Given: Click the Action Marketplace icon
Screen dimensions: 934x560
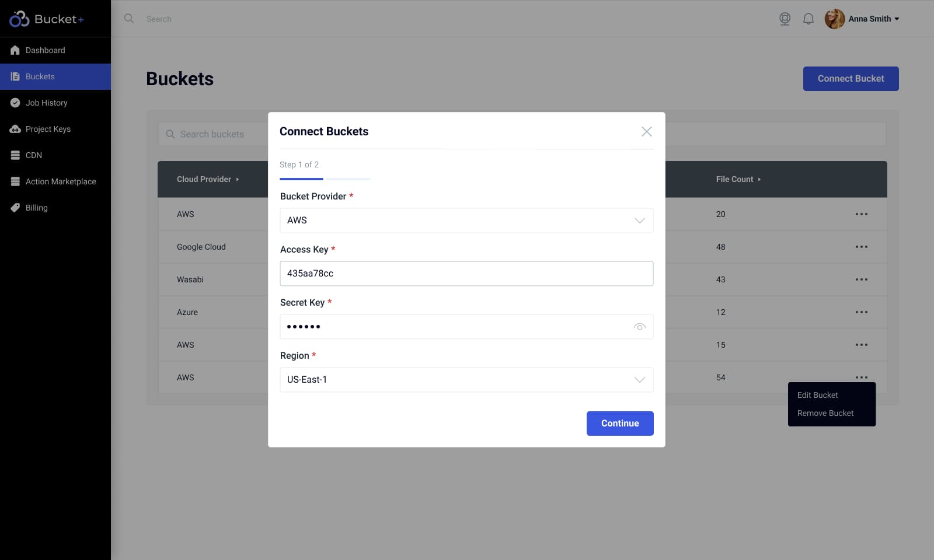Looking at the screenshot, I should (x=15, y=181).
